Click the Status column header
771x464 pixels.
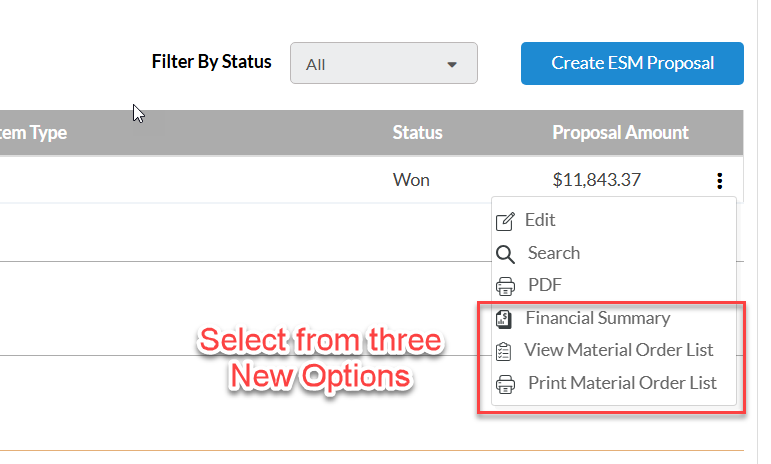click(417, 133)
